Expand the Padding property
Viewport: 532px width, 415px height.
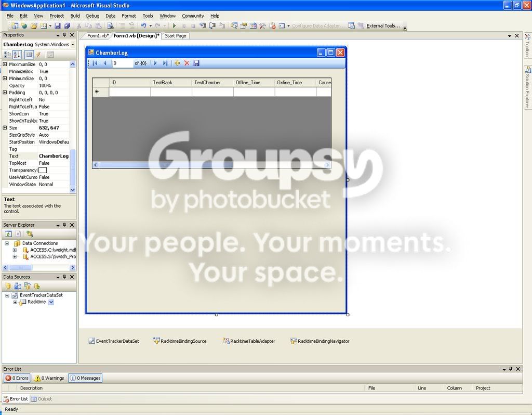pyautogui.click(x=5, y=93)
